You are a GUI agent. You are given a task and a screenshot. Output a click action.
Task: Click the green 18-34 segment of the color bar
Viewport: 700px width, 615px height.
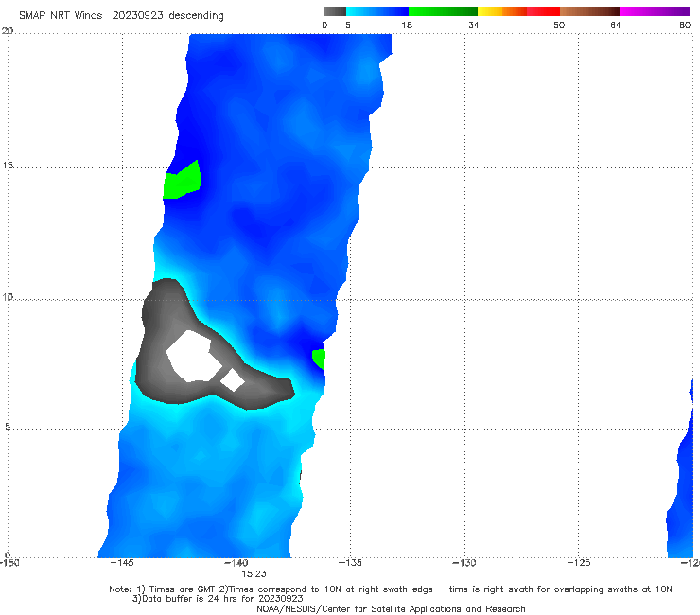point(443,11)
